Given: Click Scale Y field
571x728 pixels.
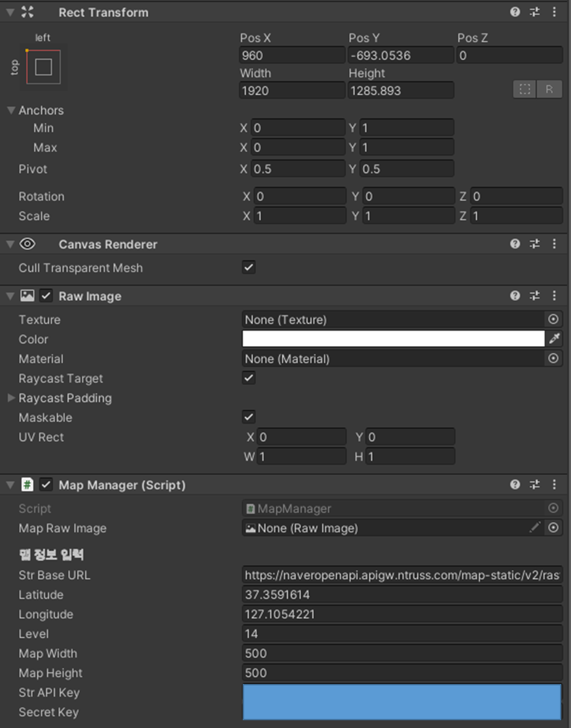Looking at the screenshot, I should (409, 216).
